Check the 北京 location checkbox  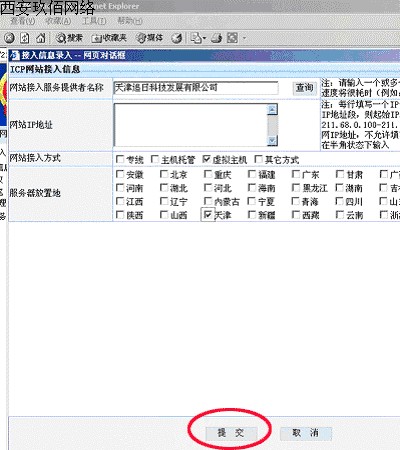164,174
